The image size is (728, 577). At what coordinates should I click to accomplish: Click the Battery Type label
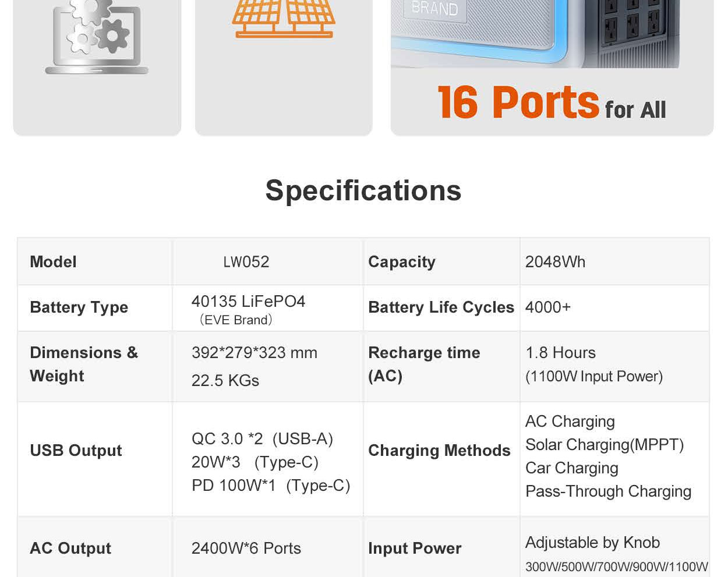point(79,307)
